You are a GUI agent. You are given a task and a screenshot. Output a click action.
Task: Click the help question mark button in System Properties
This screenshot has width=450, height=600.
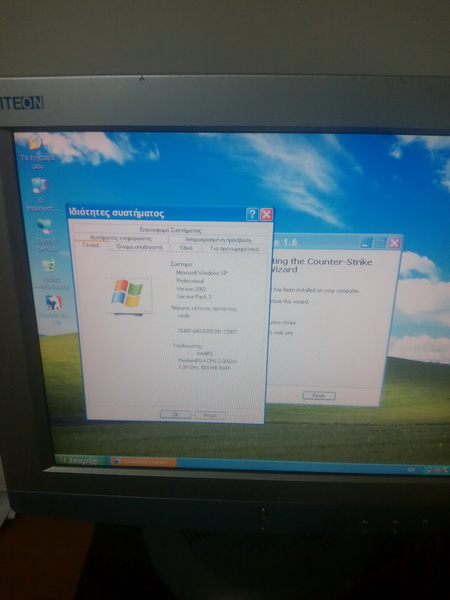coord(252,214)
